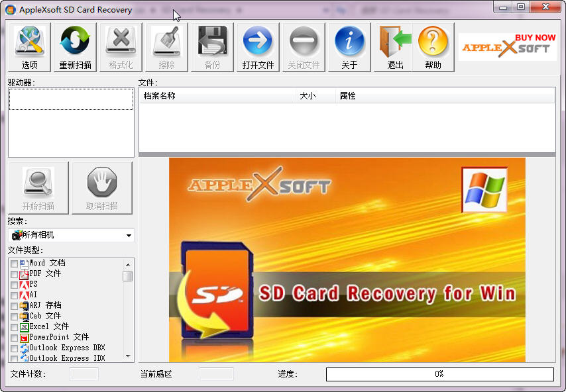
Task: Open the 所有相机 camera dropdown
Action: (x=71, y=235)
